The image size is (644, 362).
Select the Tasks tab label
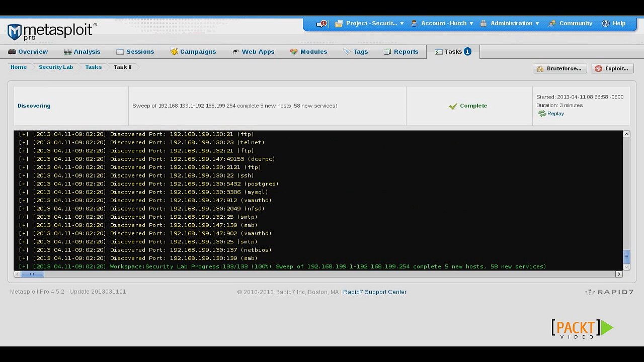453,52
